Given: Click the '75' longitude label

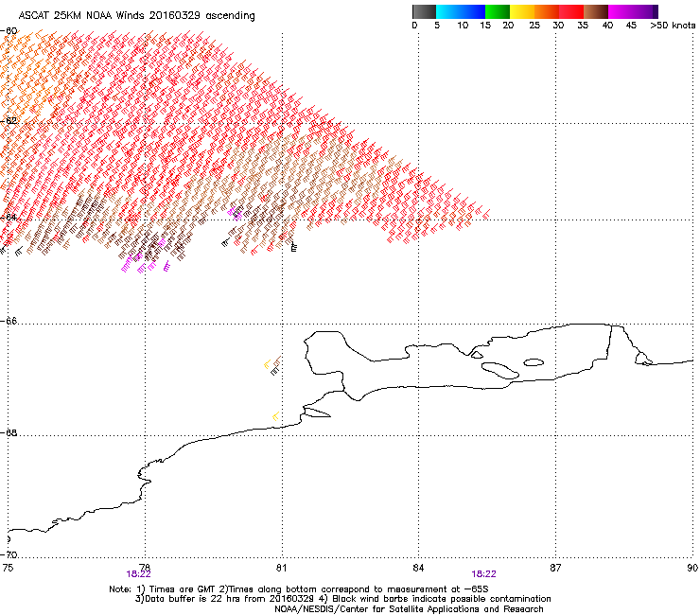Looking at the screenshot, I should pos(8,568).
